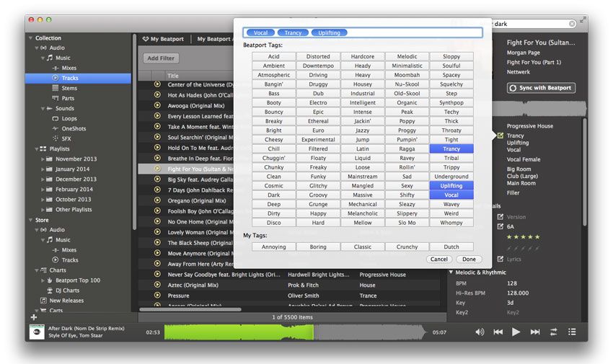Skip to next track
The width and height of the screenshot is (613, 364).
coord(535,332)
